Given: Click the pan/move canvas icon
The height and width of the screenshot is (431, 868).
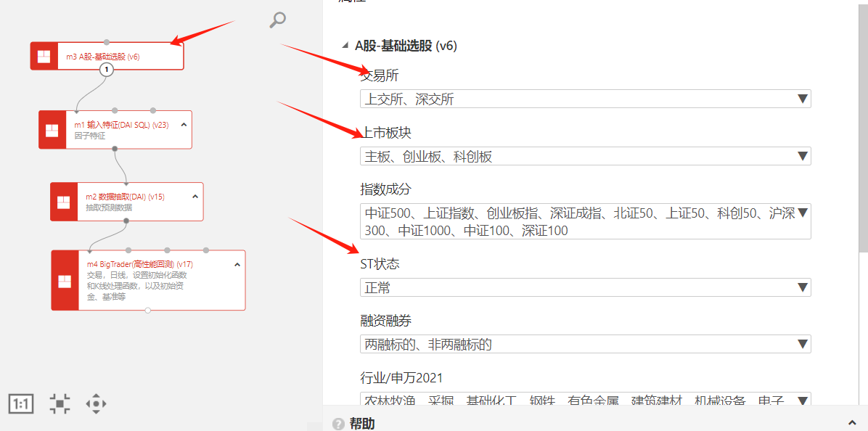Looking at the screenshot, I should 97,403.
